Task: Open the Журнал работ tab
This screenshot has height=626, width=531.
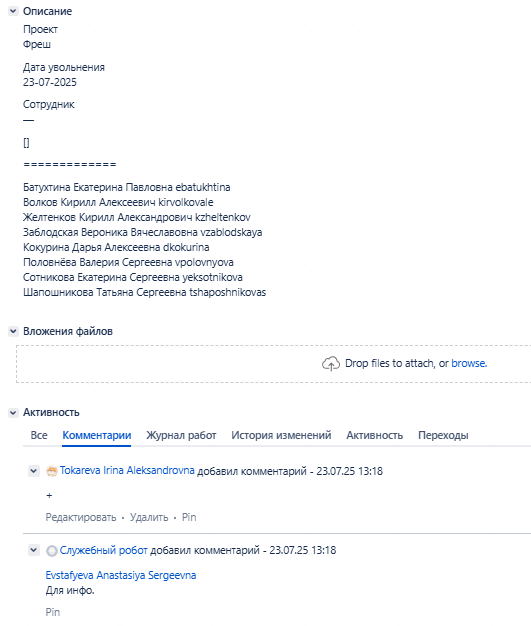Action: (x=181, y=435)
